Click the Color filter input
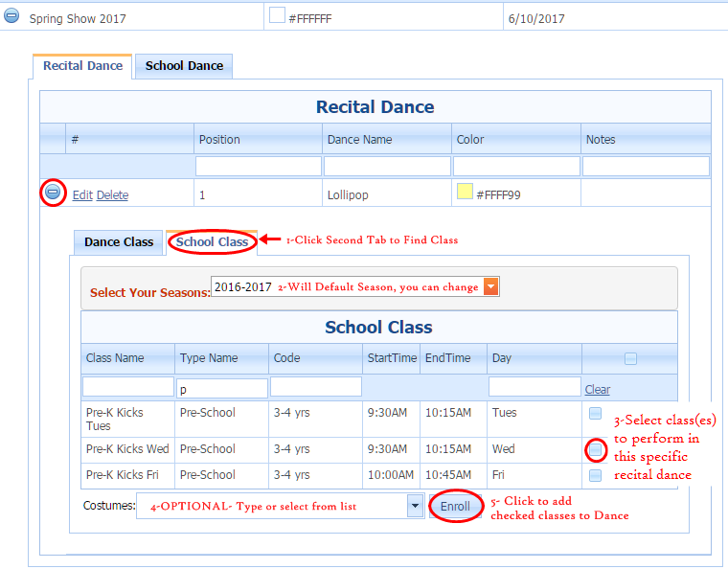The image size is (728, 569). [516, 166]
